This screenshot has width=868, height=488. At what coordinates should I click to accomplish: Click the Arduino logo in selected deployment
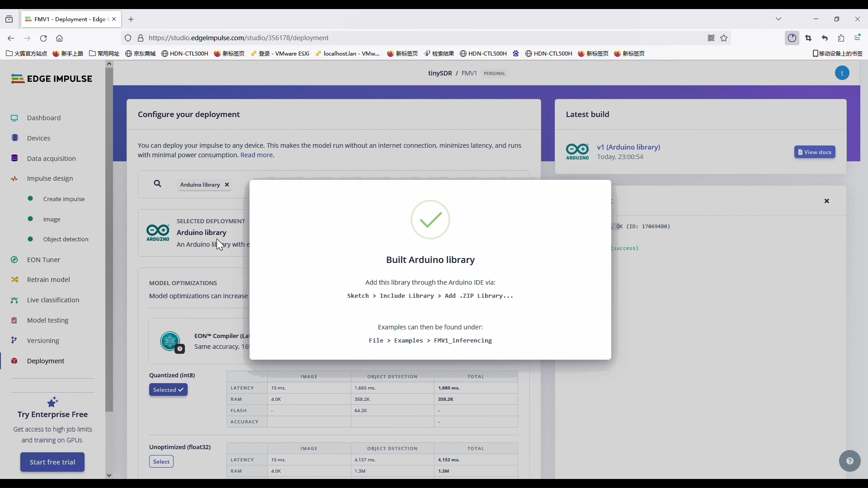point(158,233)
